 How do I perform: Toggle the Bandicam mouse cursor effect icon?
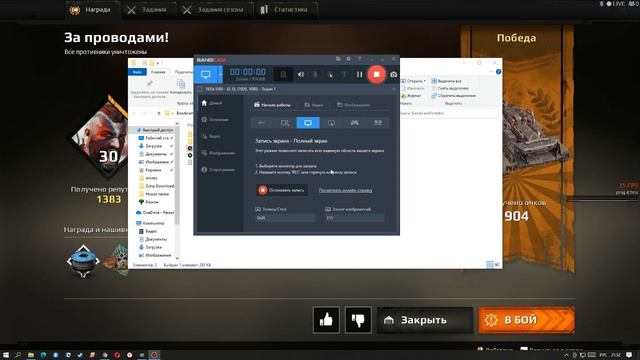tap(330, 74)
